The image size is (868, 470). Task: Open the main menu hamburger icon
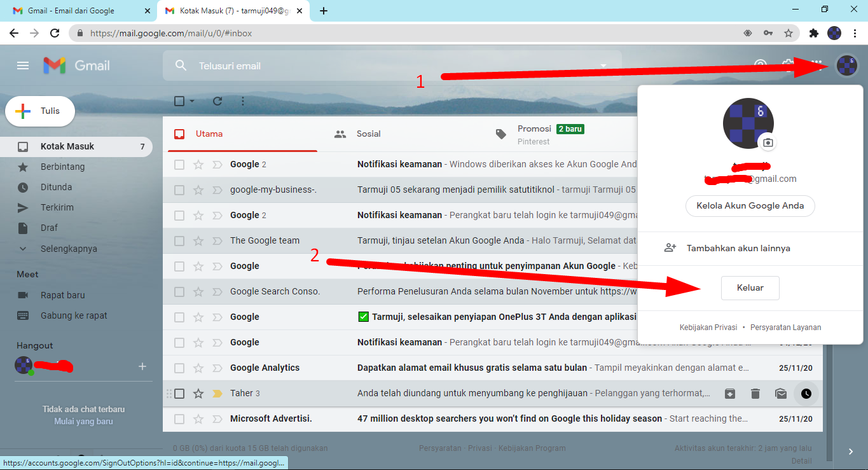(23, 66)
